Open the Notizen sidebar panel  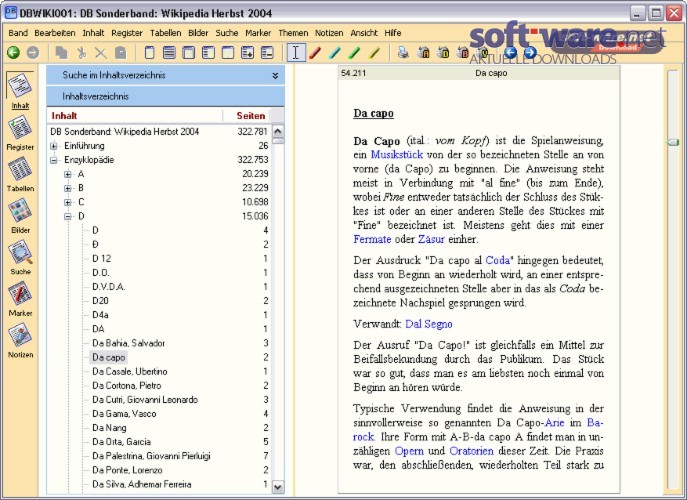click(20, 341)
